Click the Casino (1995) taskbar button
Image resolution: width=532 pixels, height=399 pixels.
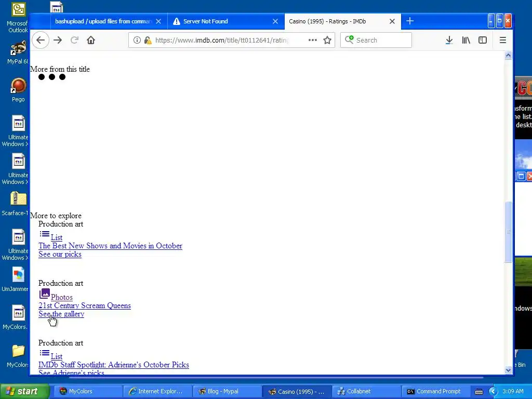coord(296,391)
